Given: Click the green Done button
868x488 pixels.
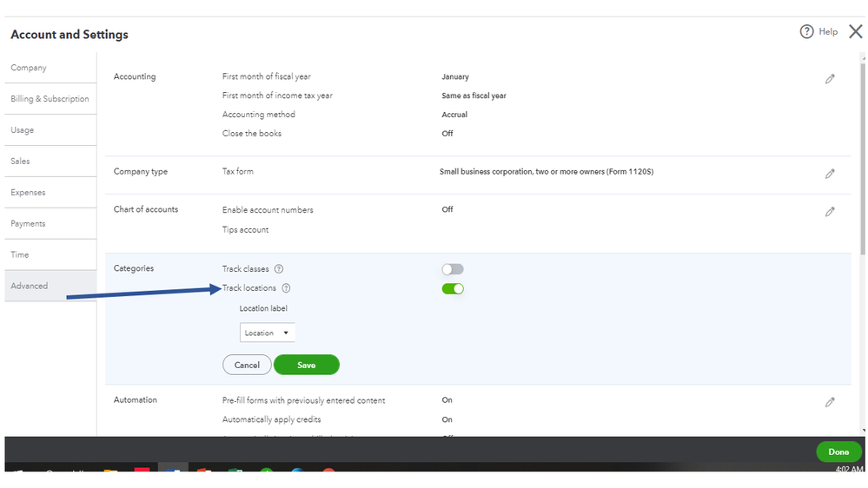Looking at the screenshot, I should point(838,452).
